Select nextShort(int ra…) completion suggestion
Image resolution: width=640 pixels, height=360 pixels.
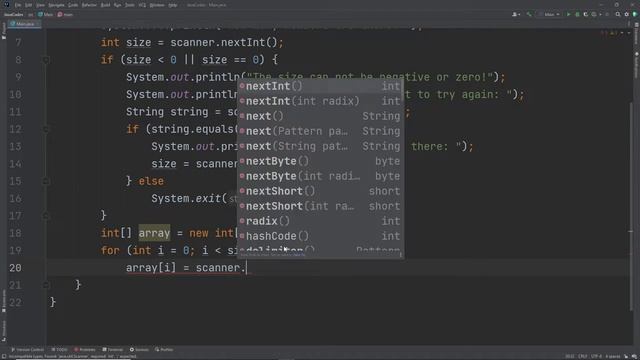pos(320,206)
